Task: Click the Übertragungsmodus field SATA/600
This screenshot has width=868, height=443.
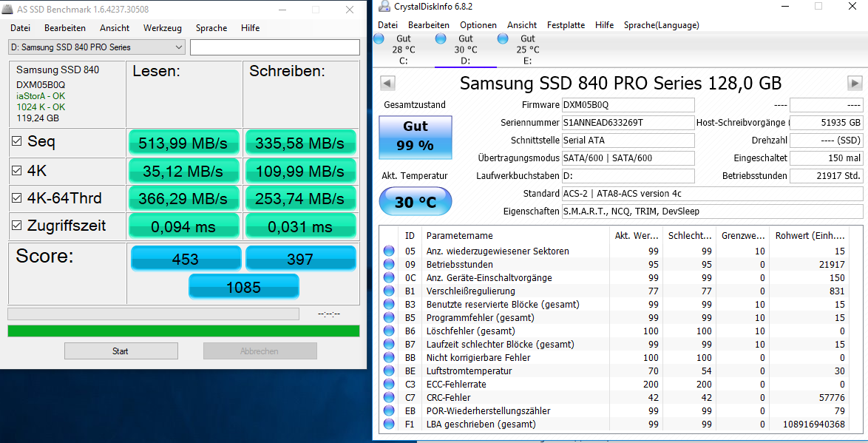Action: 628,158
